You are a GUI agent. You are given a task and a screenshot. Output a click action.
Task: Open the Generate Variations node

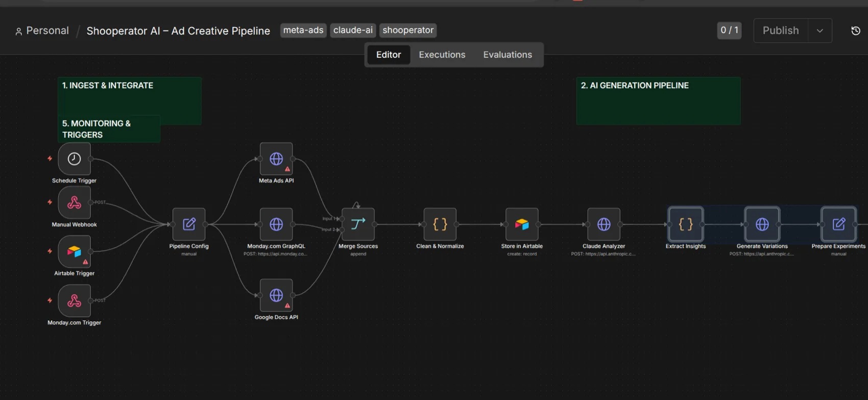pyautogui.click(x=762, y=224)
